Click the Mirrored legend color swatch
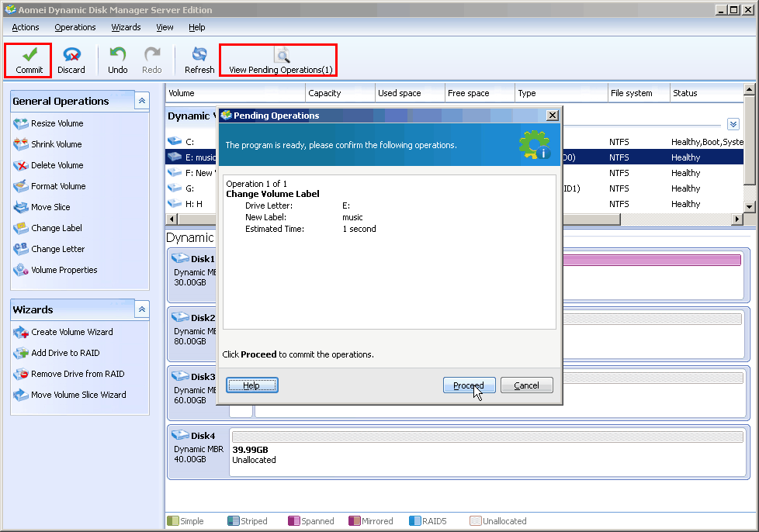Image resolution: width=759 pixels, height=532 pixels. click(355, 521)
